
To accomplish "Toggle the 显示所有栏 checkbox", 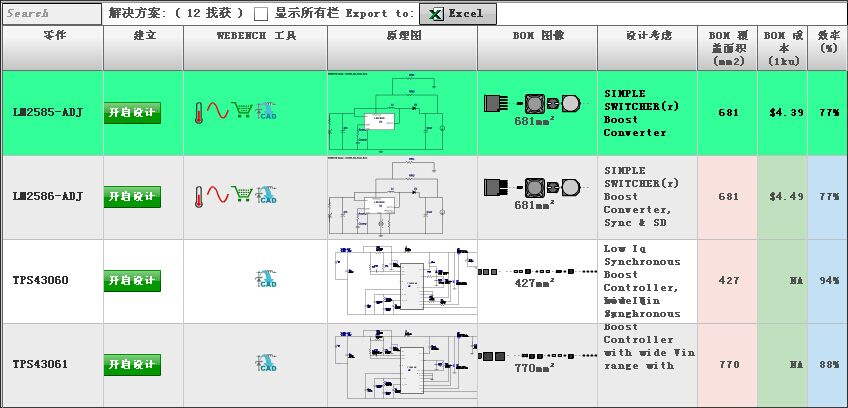I will coord(261,14).
